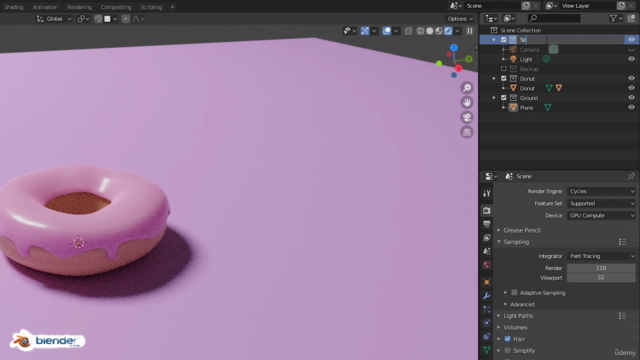This screenshot has width=640, height=360.
Task: Select the Plane object in outliner
Action: (x=526, y=108)
